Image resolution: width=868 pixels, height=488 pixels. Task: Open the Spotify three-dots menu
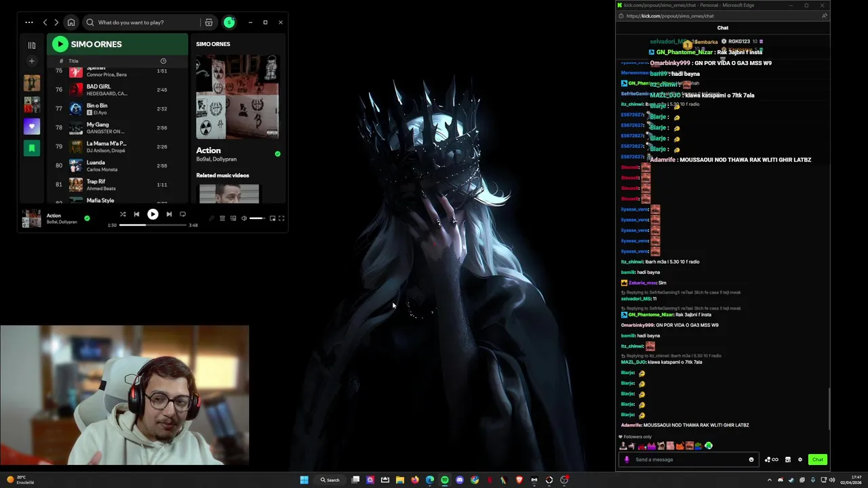coord(29,22)
